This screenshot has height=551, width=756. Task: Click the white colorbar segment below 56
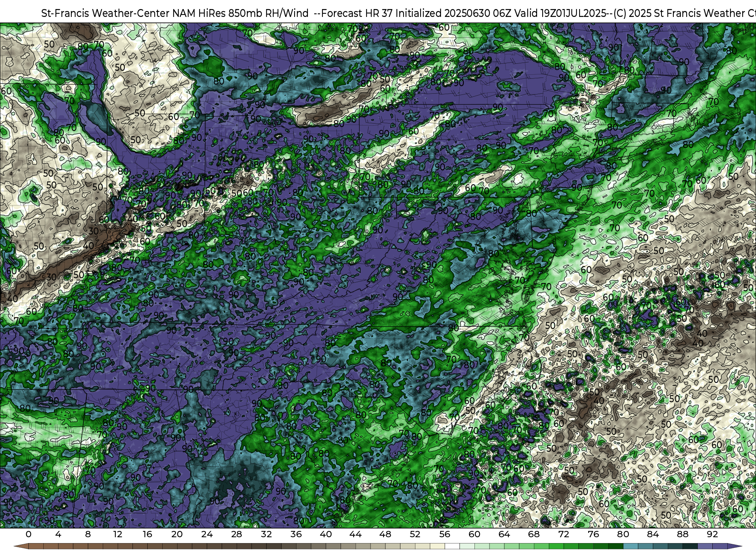[452, 546]
